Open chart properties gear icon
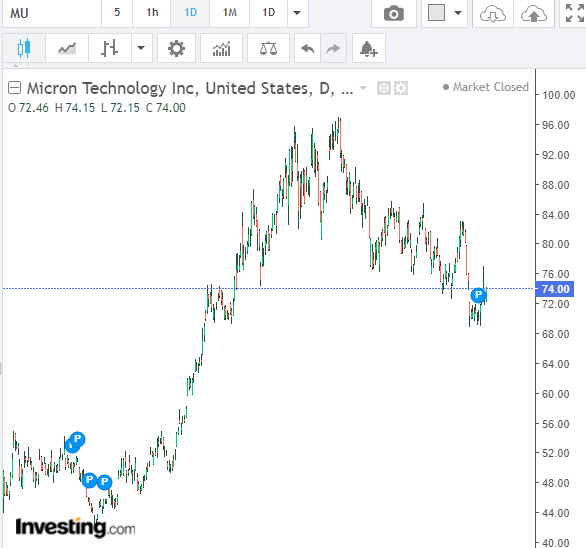 176,48
